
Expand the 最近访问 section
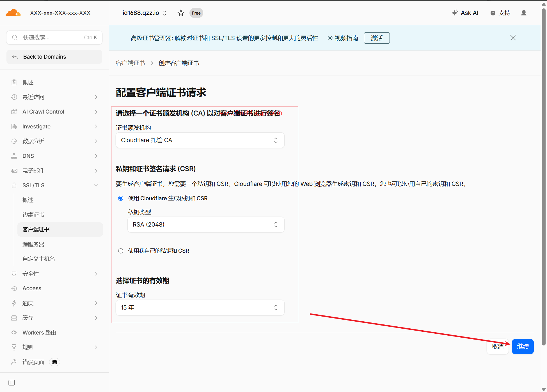pos(96,97)
